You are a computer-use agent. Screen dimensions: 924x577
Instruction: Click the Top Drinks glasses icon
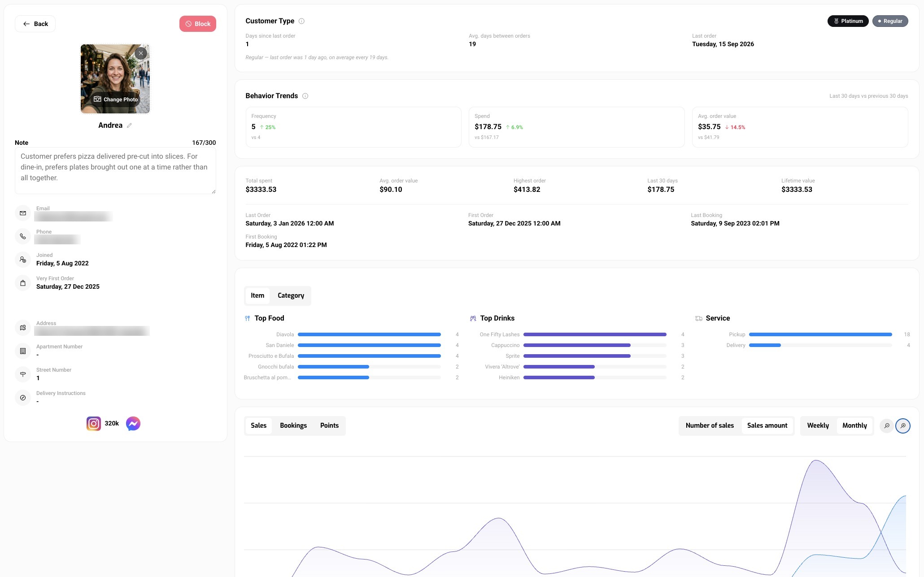click(473, 318)
